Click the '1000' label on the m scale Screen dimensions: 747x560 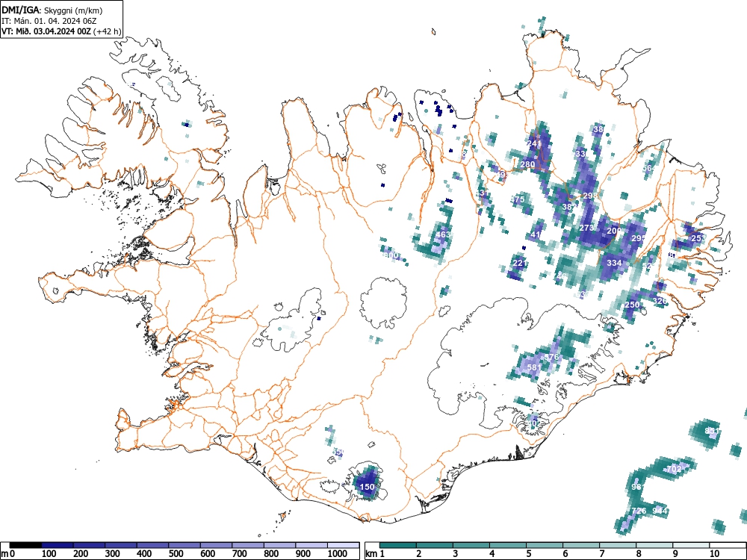click(337, 554)
